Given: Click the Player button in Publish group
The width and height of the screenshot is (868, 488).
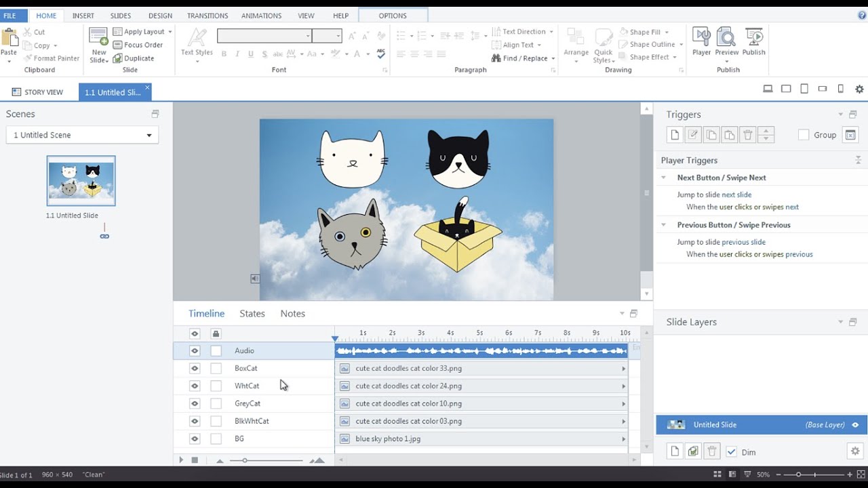Looking at the screenshot, I should pyautogui.click(x=701, y=41).
